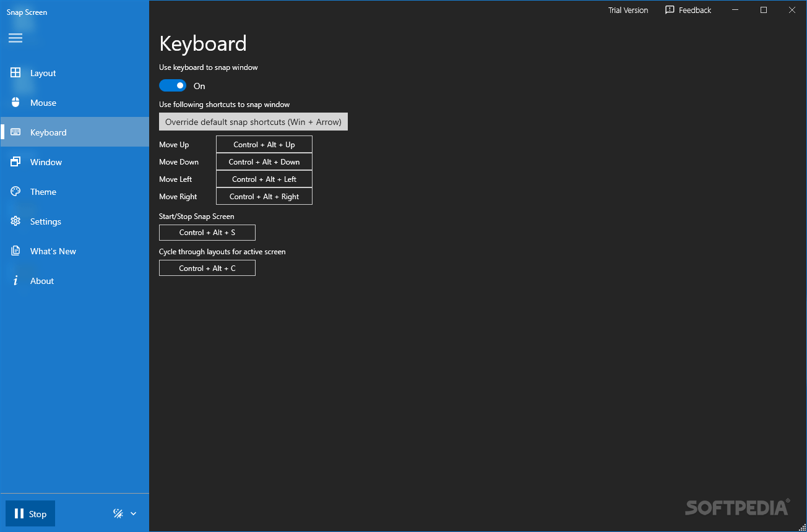This screenshot has width=807, height=532.
Task: Select the Keyboard menu item
Action: 74,132
